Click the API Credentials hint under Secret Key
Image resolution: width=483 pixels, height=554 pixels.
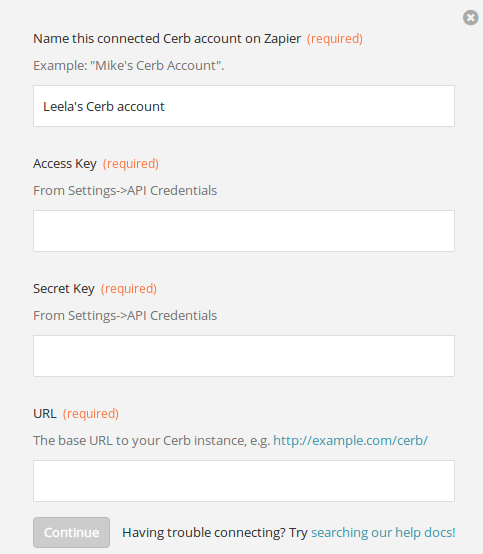pyautogui.click(x=125, y=316)
